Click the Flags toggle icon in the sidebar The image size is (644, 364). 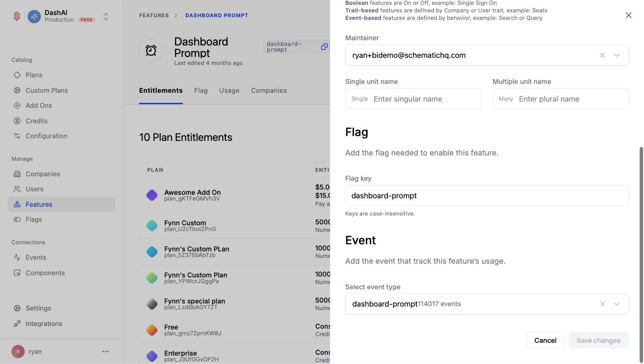point(17,220)
